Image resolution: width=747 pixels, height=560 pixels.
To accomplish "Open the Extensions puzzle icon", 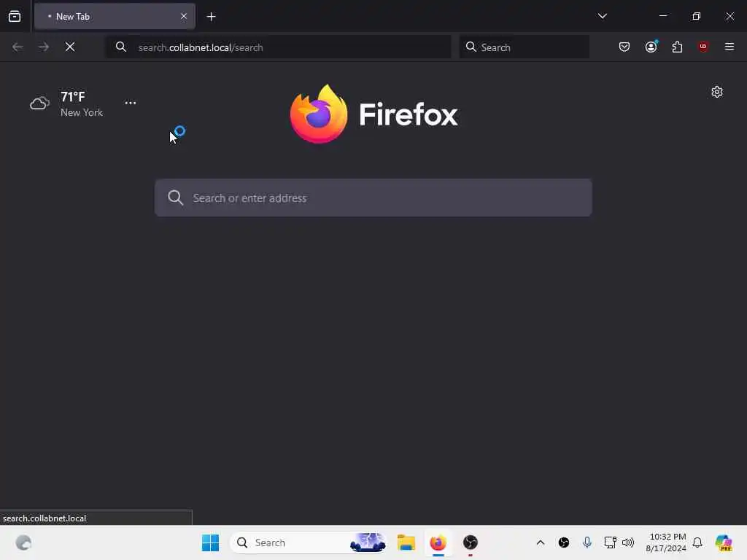I will click(677, 47).
